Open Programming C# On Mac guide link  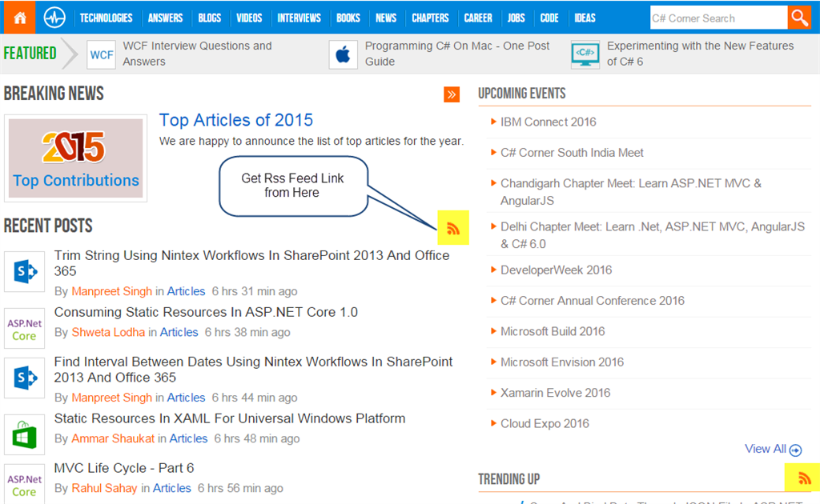tap(457, 54)
